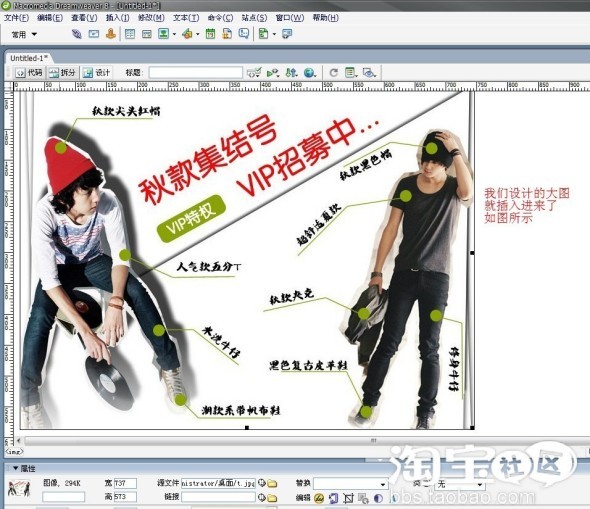Click the Refresh design view icon
Screen dimensions: 590x509
333,73
